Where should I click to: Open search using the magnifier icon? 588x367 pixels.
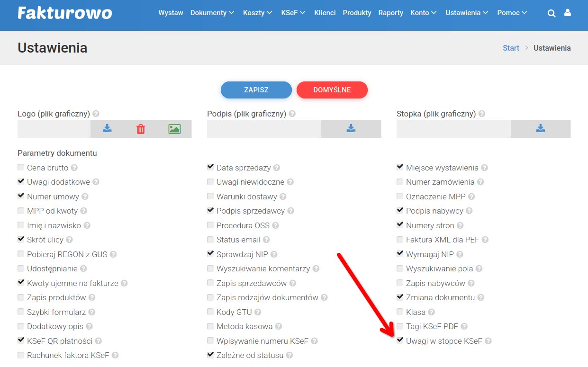(552, 13)
